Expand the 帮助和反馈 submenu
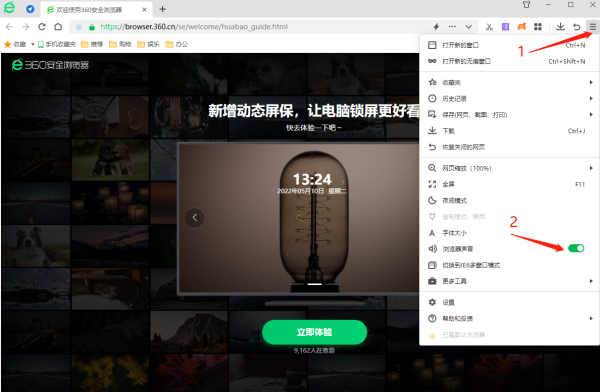 tap(509, 318)
